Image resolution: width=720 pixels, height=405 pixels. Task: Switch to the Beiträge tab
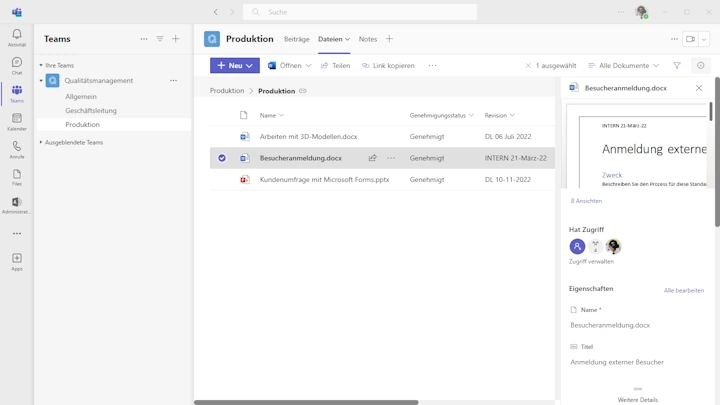tap(296, 39)
